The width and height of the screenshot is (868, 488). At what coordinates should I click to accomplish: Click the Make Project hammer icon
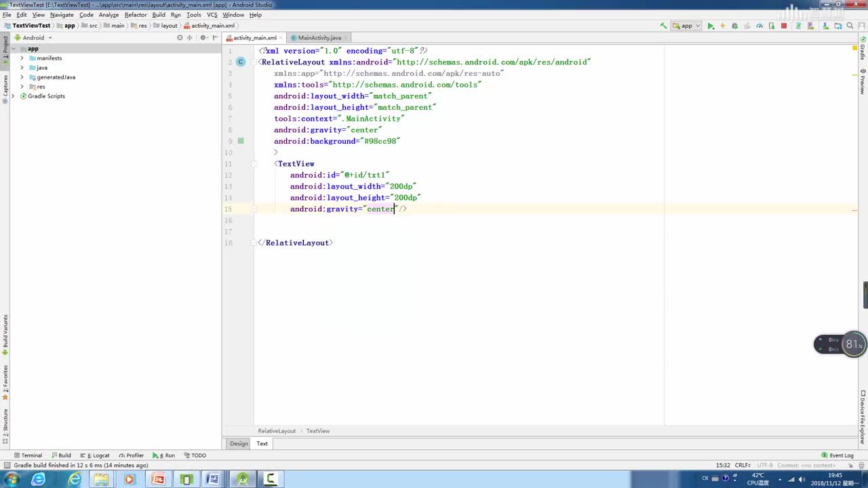point(663,26)
